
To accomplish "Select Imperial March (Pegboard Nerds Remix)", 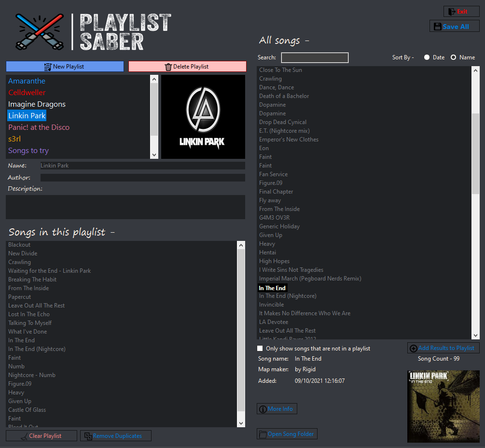I will [x=310, y=279].
